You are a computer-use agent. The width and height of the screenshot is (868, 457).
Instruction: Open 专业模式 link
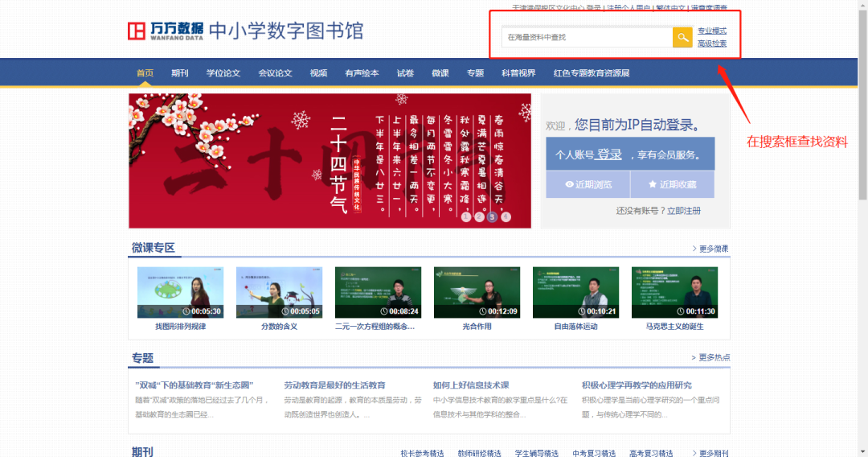click(712, 31)
